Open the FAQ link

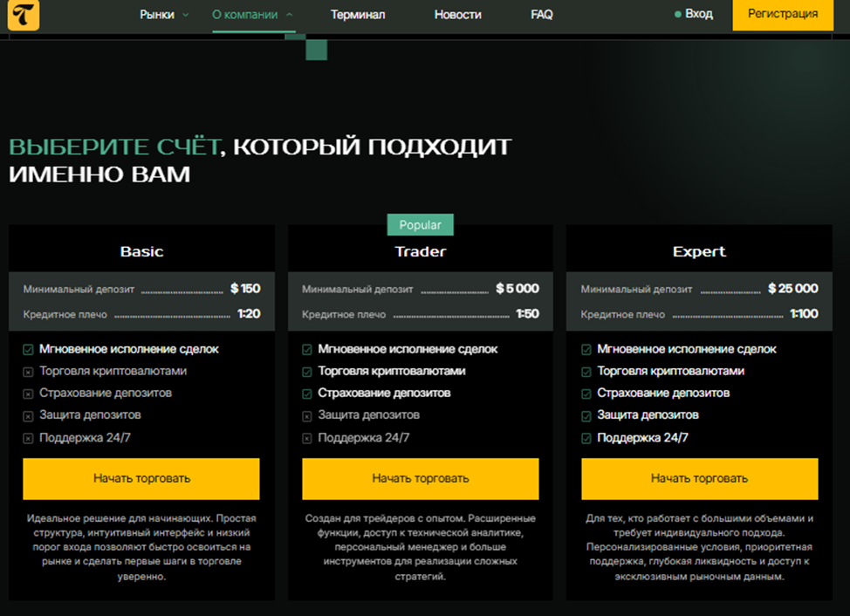click(x=541, y=15)
